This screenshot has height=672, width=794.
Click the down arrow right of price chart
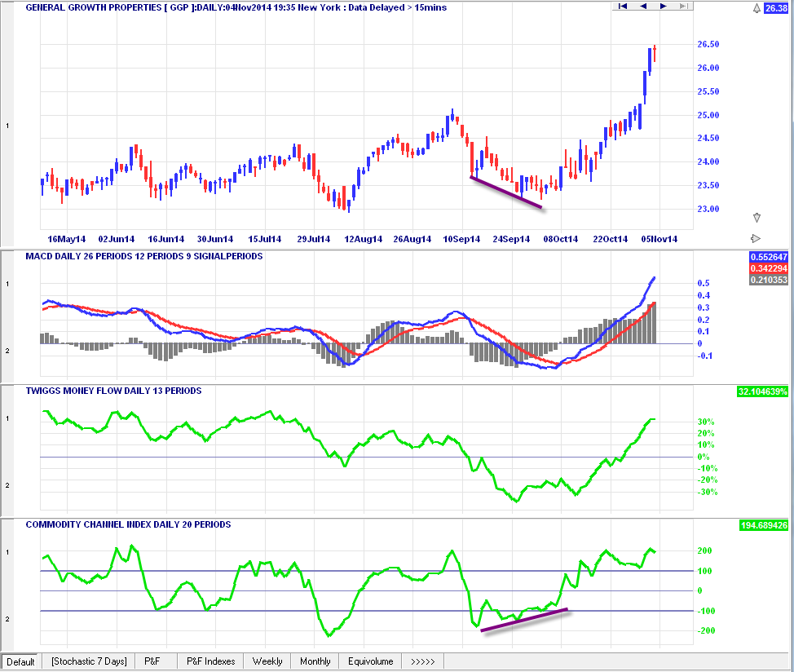(757, 218)
